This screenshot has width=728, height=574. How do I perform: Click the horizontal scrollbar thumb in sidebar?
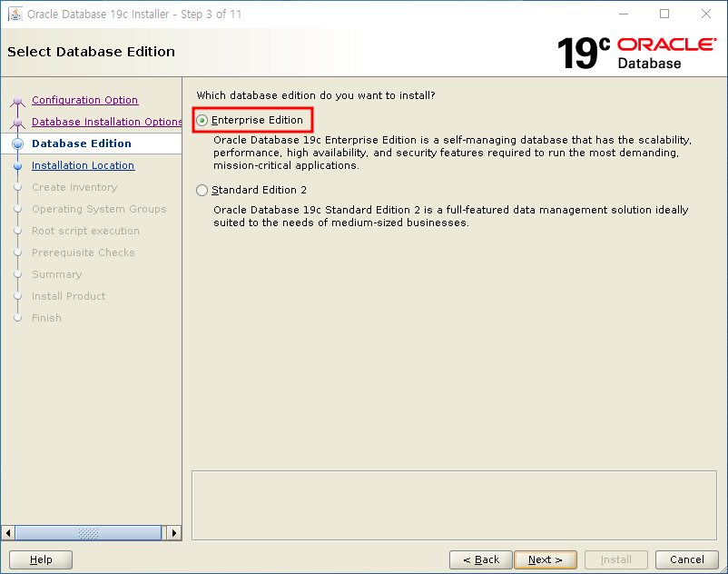point(88,532)
